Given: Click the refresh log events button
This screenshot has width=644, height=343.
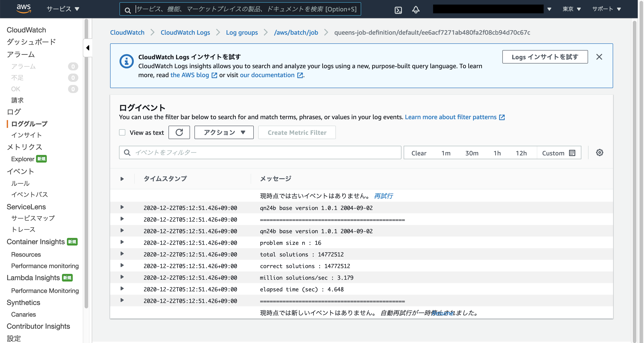Looking at the screenshot, I should tap(179, 132).
